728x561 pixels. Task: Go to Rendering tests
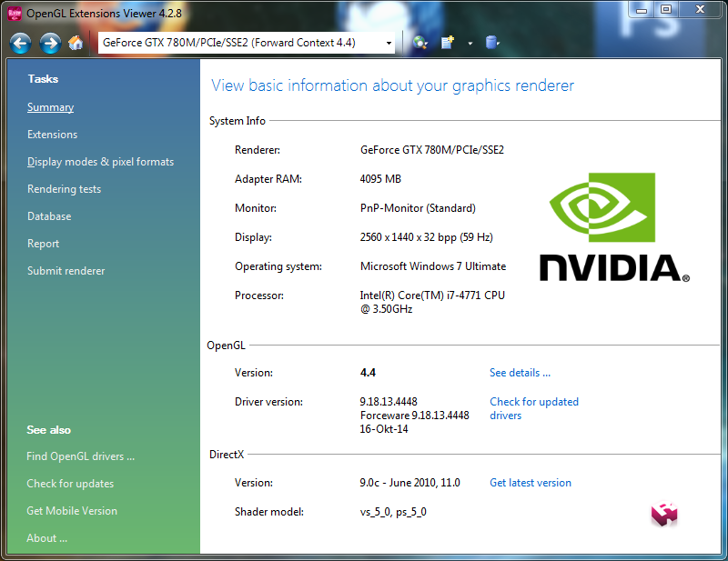[x=64, y=189]
